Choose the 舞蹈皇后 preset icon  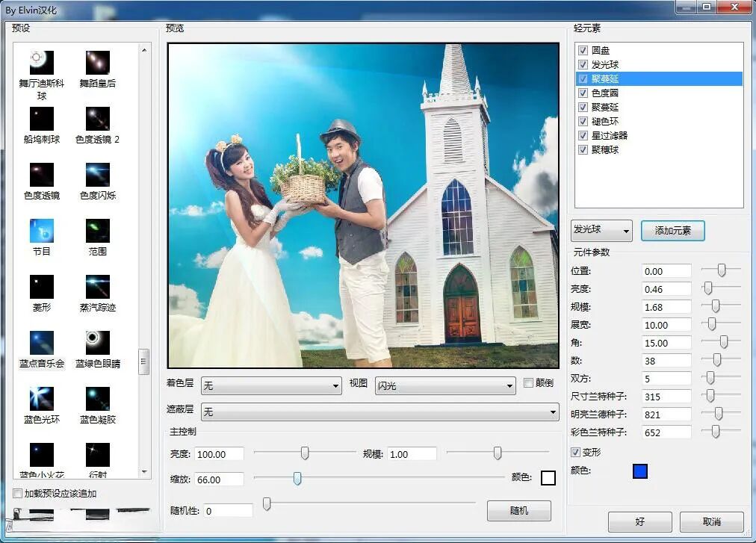(98, 62)
